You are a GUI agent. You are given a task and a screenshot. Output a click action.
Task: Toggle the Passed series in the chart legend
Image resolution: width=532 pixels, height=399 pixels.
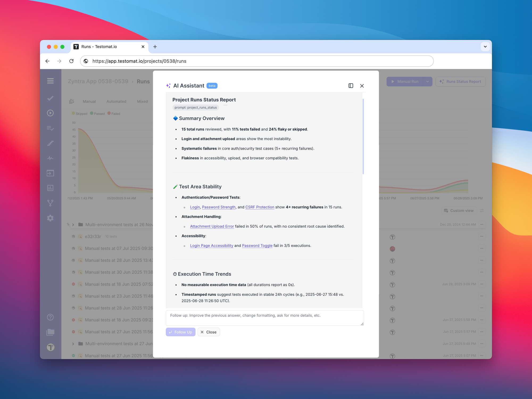[x=97, y=114]
